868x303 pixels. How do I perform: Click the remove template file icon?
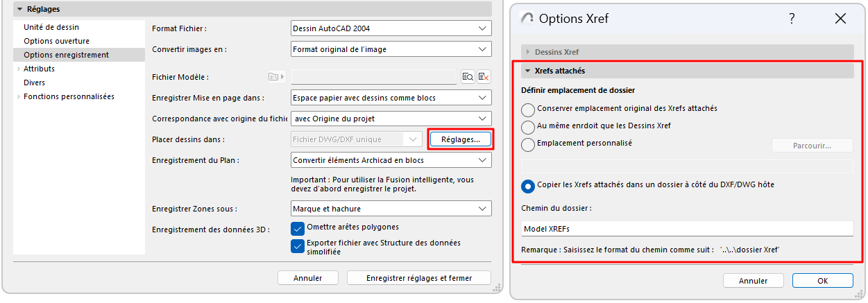[484, 77]
